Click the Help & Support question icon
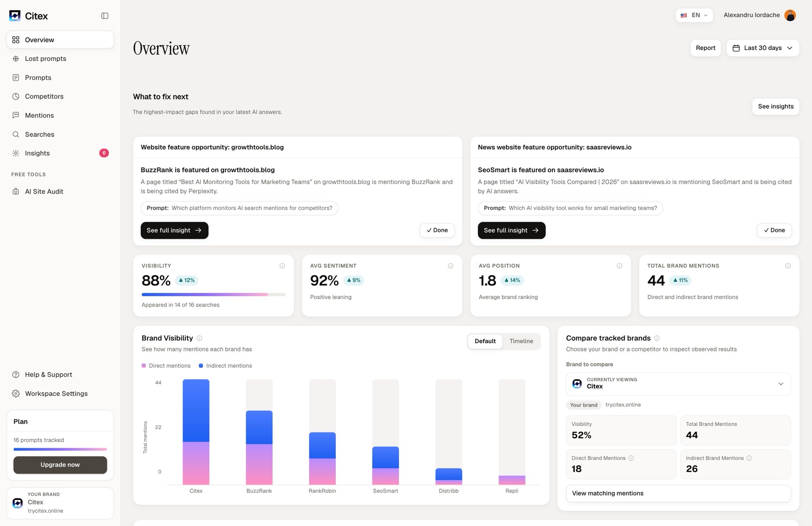This screenshot has height=526, width=812. [x=16, y=375]
